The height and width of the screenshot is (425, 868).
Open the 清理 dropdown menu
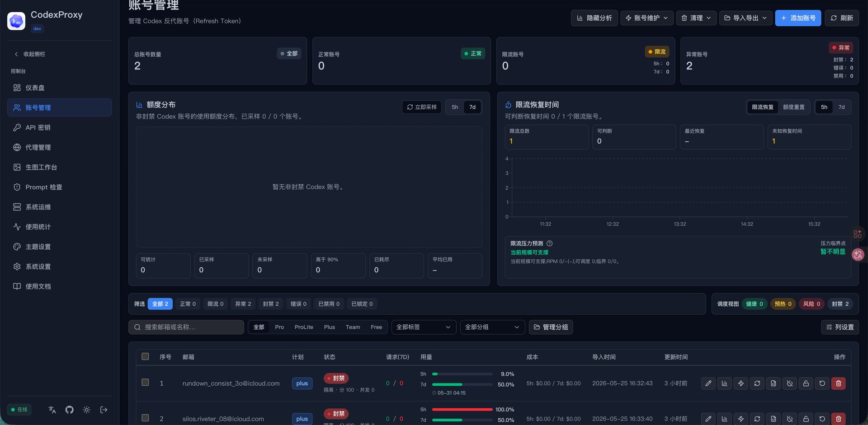[696, 18]
